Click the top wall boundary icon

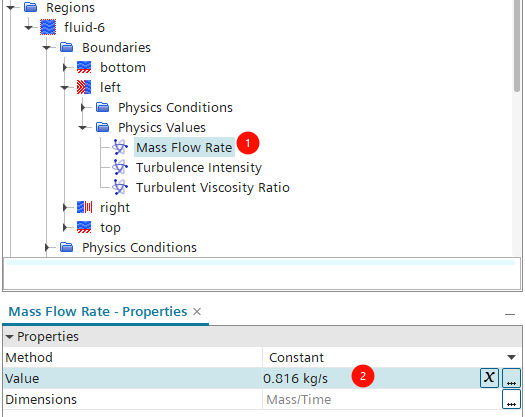(84, 227)
